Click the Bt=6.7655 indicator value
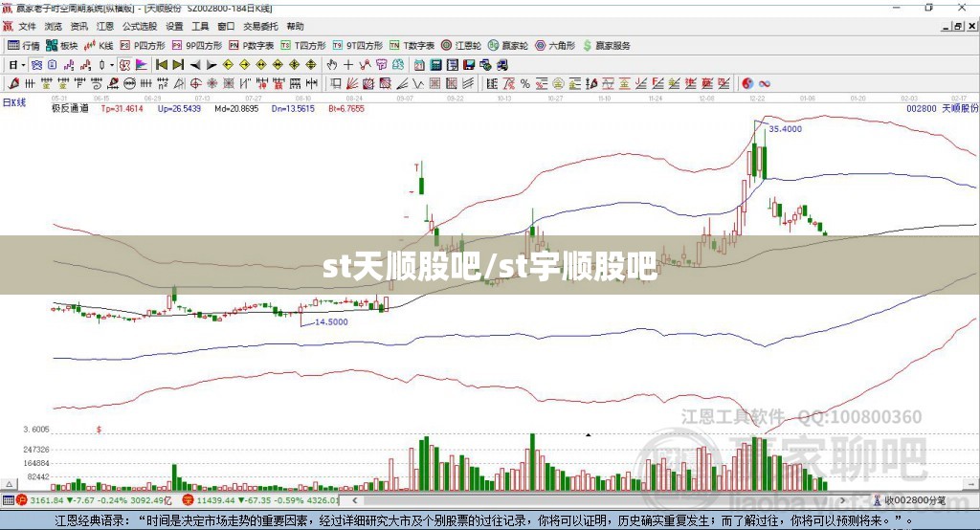Viewport: 980px width, 530px height. point(346,108)
